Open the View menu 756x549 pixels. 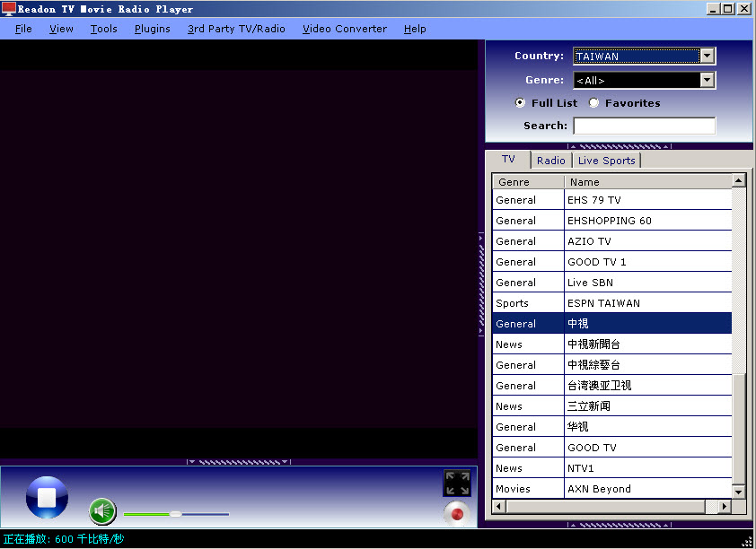point(61,29)
